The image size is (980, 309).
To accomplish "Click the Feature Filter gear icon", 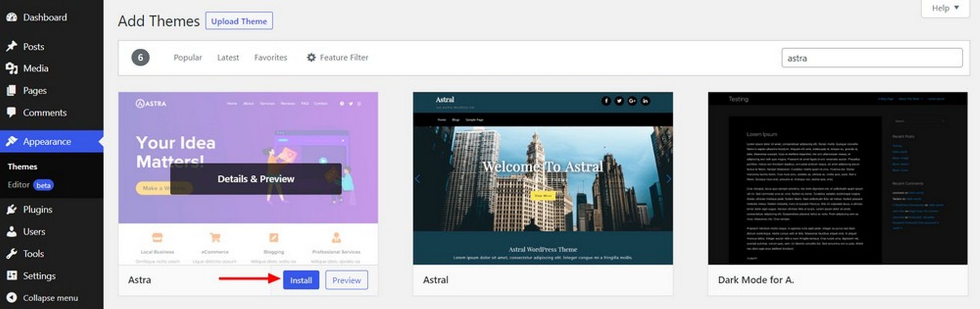I will pyautogui.click(x=312, y=57).
